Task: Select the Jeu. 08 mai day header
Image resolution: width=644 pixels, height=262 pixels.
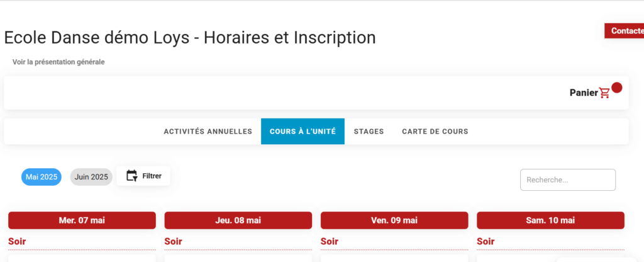Action: point(238,220)
